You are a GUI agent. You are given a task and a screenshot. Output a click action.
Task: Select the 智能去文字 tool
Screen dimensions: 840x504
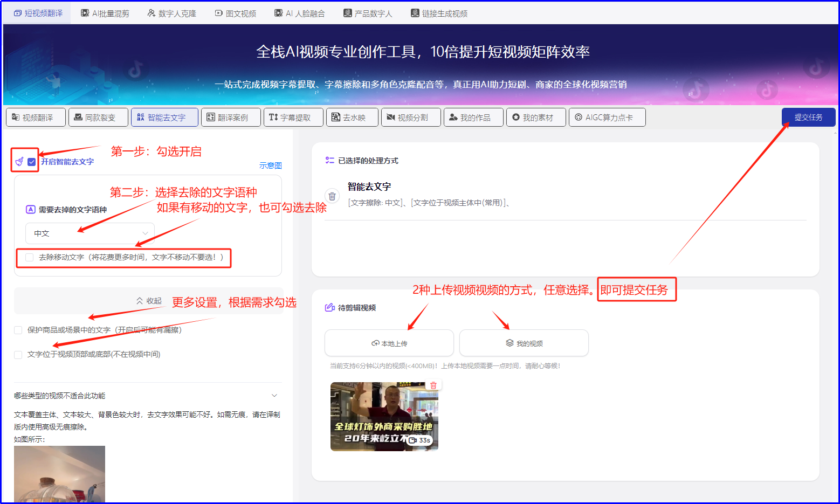pos(164,117)
